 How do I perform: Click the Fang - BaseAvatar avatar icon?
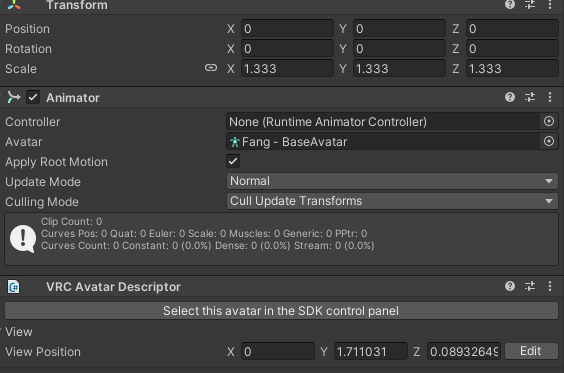pos(235,142)
